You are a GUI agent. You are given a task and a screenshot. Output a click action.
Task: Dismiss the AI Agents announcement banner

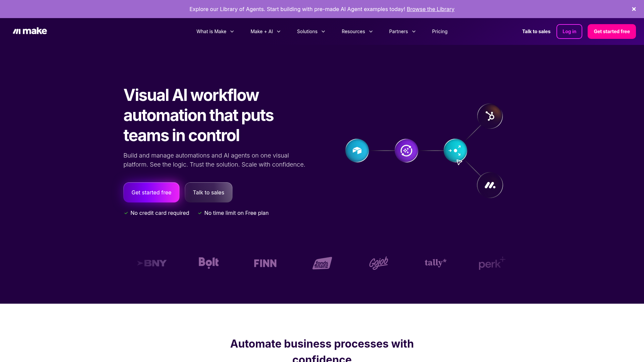pyautogui.click(x=634, y=9)
